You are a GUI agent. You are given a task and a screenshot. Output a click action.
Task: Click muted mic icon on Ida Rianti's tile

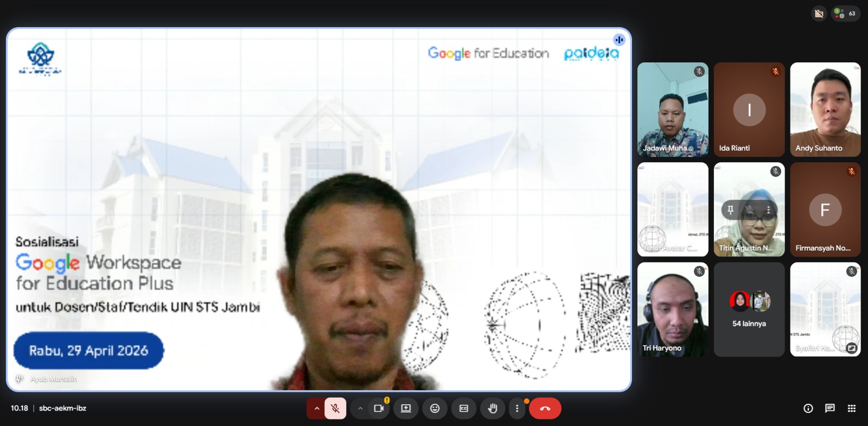pyautogui.click(x=776, y=71)
